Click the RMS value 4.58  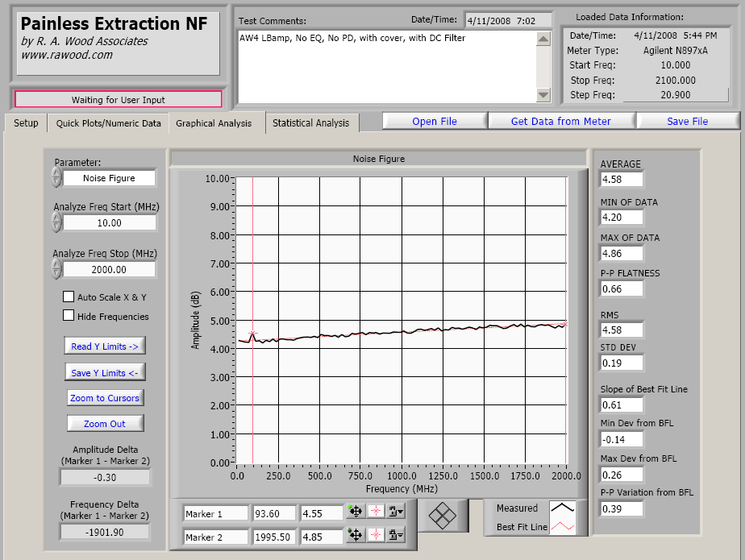622,330
